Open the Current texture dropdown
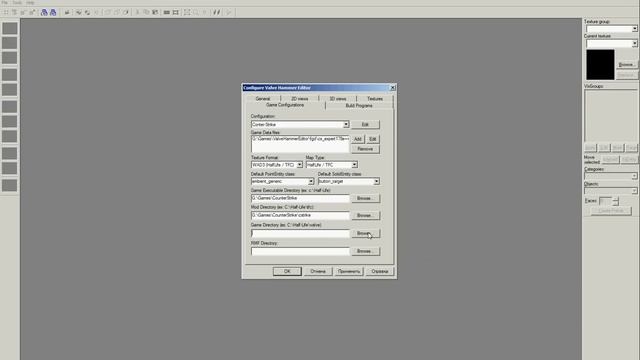Image resolution: width=640 pixels, height=360 pixels. (611, 43)
